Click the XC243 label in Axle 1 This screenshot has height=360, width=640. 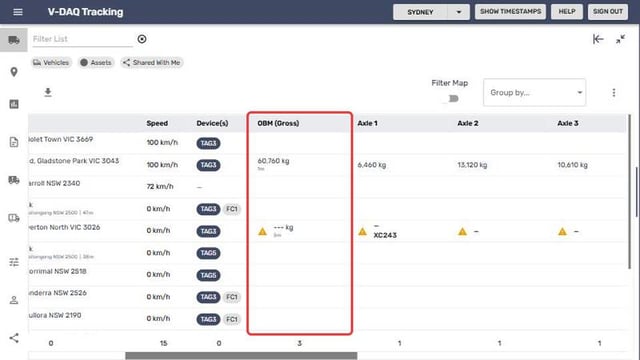click(384, 236)
